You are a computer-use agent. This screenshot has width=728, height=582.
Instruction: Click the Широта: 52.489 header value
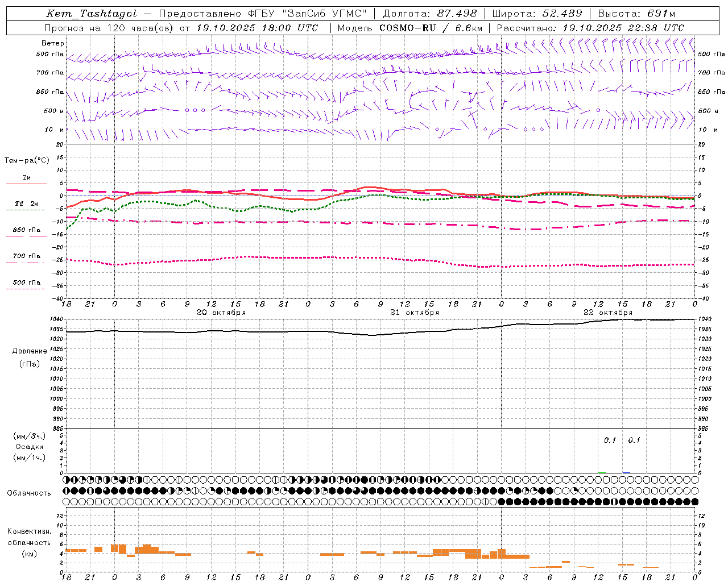(537, 14)
